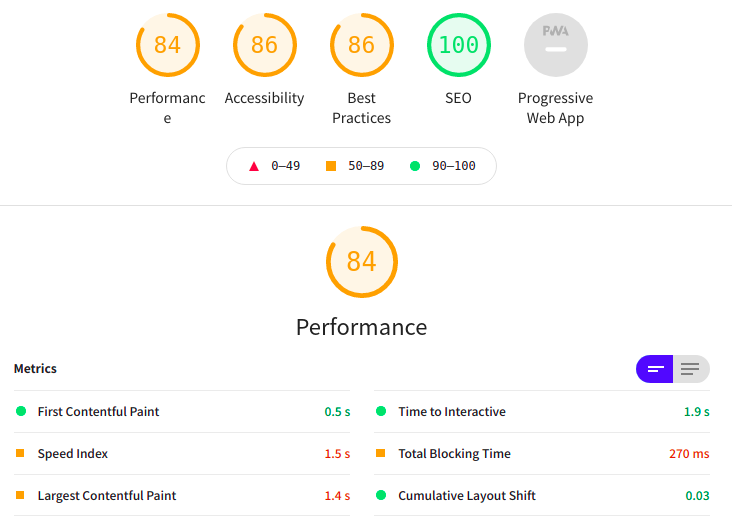Open the Progressive Web App label
The width and height of the screenshot is (732, 523).
click(x=555, y=108)
